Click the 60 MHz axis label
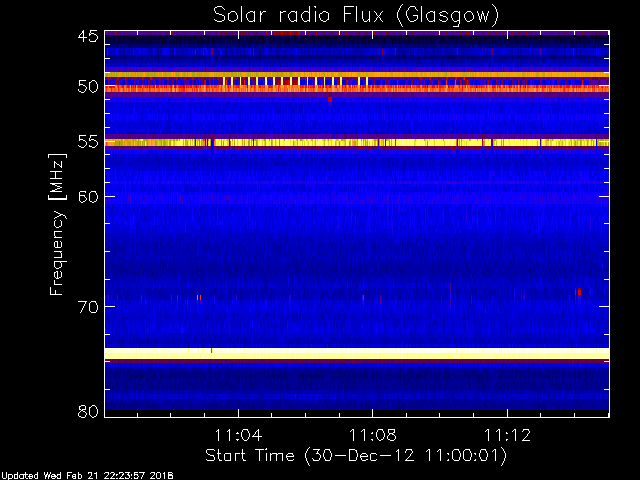Viewport: 640px width, 480px height. pos(88,197)
